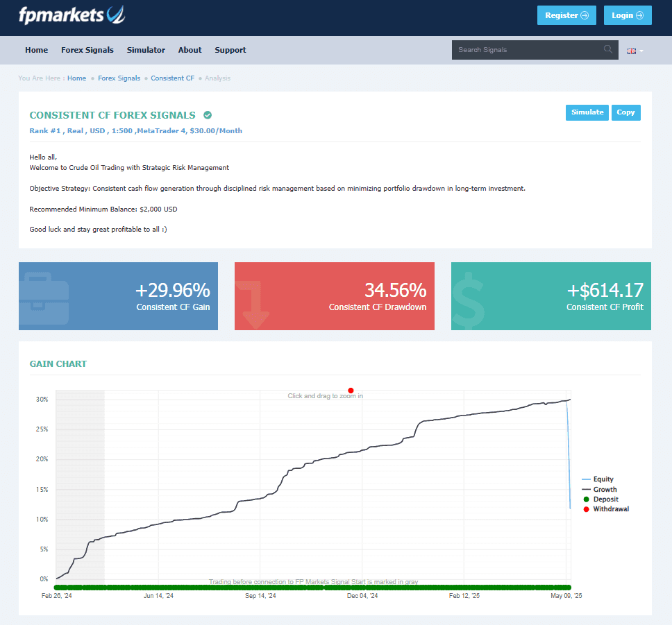Click the briefcase icon on Gain card
This screenshot has height=625, width=672.
44,298
